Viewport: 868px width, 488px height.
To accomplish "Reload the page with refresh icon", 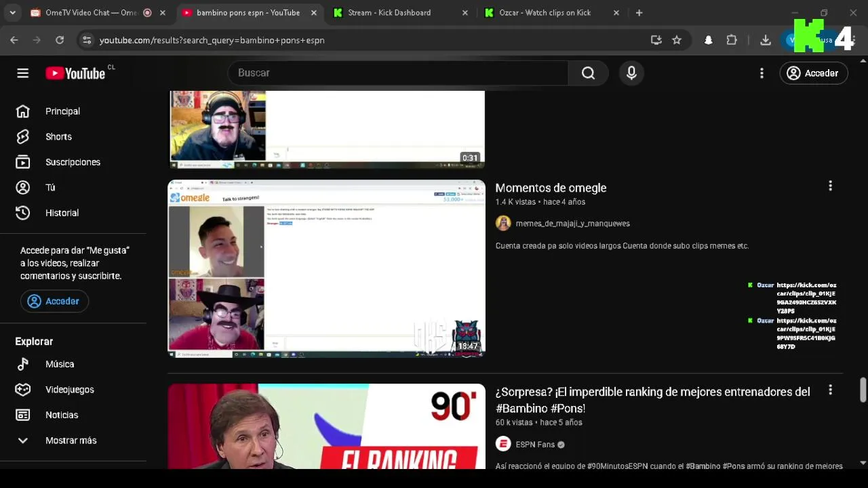I will (x=60, y=40).
